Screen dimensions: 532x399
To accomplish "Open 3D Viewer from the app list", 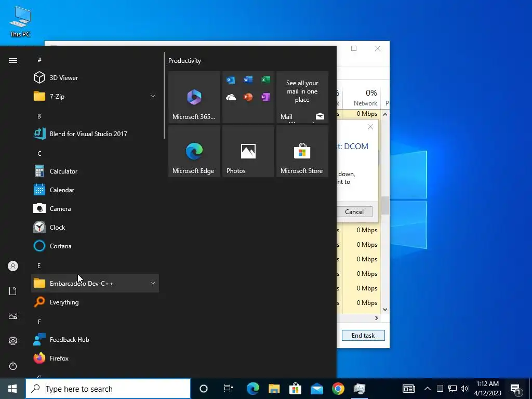I will 95,78.
